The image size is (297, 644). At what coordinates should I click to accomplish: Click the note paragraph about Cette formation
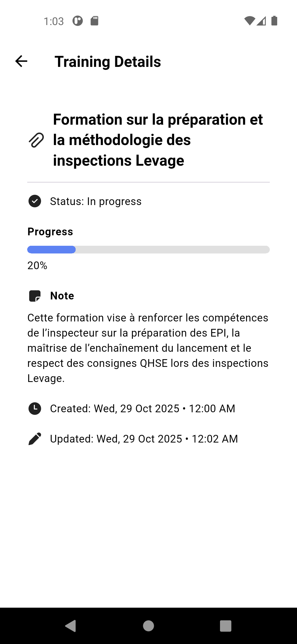pyautogui.click(x=148, y=348)
